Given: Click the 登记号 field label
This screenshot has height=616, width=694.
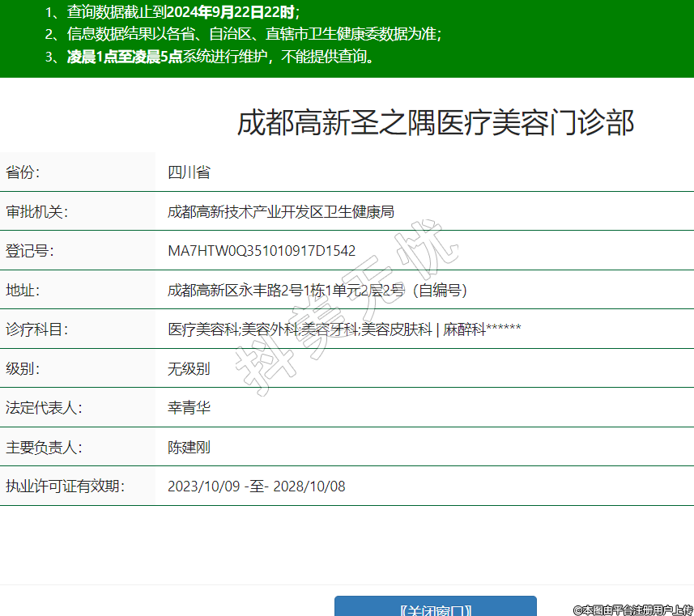Looking at the screenshot, I should point(29,251).
